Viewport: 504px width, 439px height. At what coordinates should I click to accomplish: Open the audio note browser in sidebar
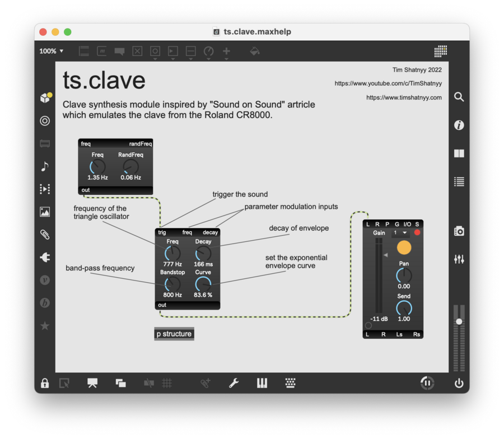tap(45, 166)
